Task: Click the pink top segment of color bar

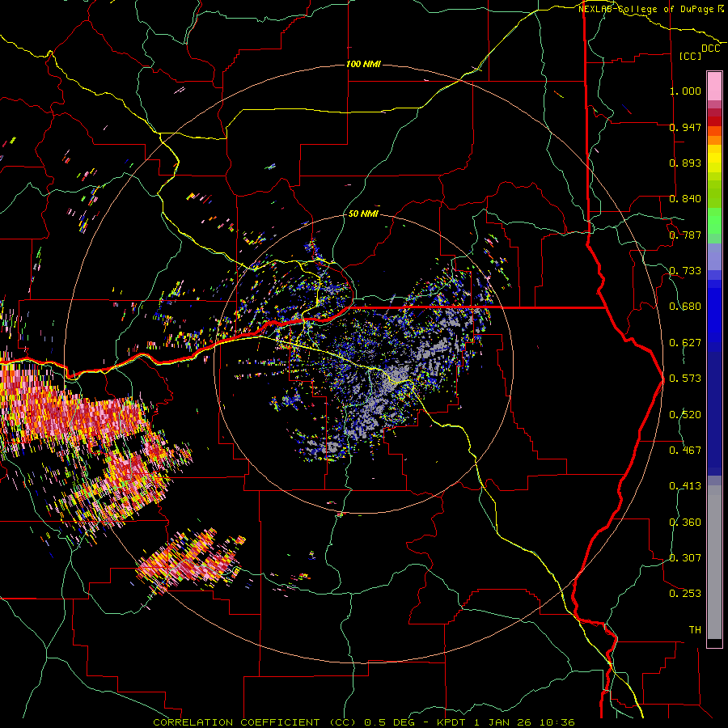Action: pos(714,86)
